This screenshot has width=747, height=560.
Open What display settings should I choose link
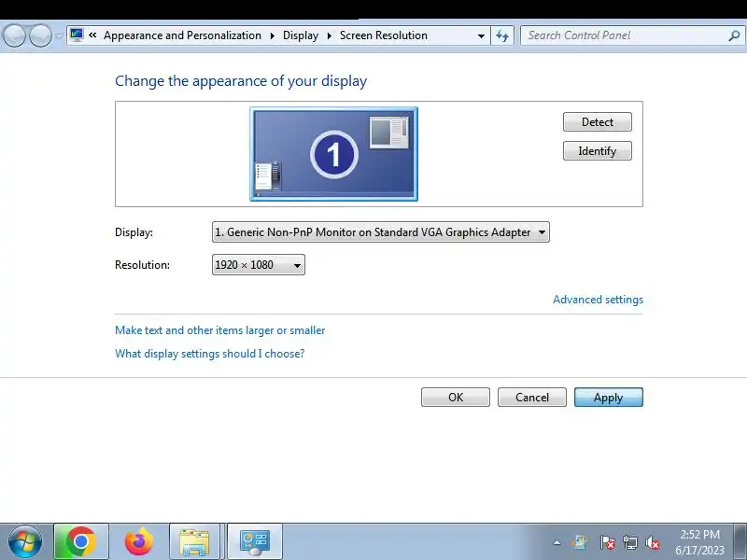pos(209,354)
